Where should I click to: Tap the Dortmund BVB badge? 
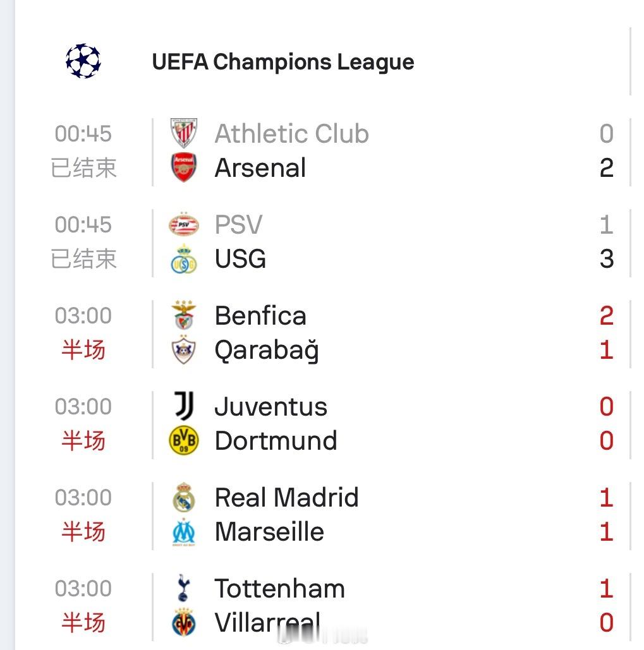(x=184, y=440)
